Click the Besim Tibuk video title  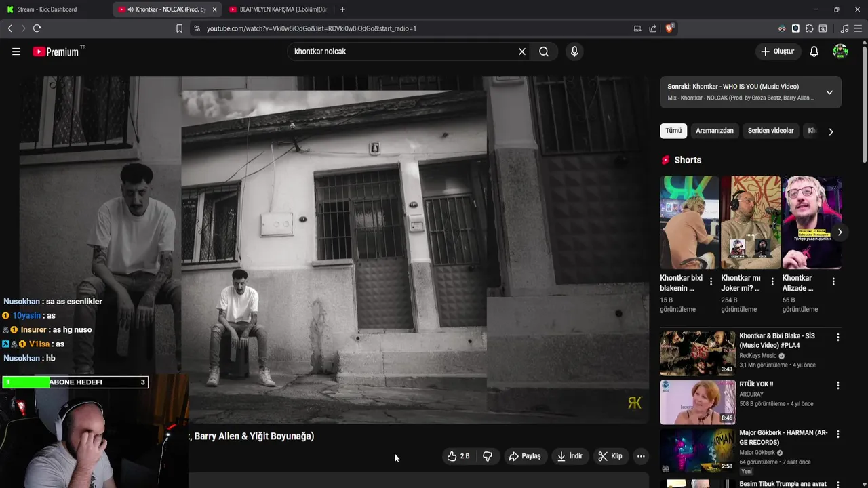[783, 484]
